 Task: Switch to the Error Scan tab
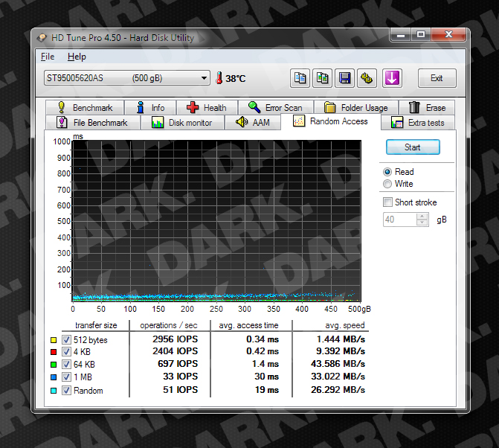coord(276,108)
